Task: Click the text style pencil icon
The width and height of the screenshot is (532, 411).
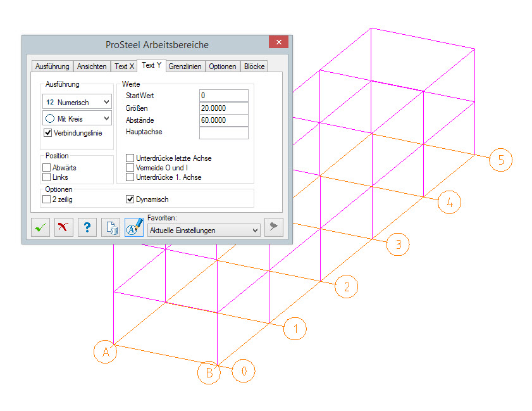Action: (134, 227)
